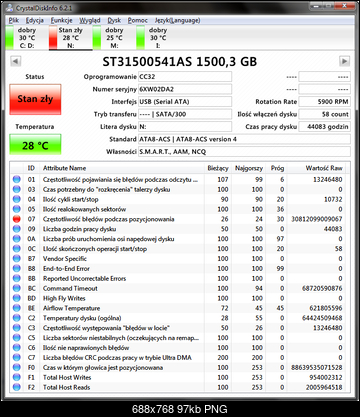
Task: Open the Funkcje menu
Action: pos(61,20)
